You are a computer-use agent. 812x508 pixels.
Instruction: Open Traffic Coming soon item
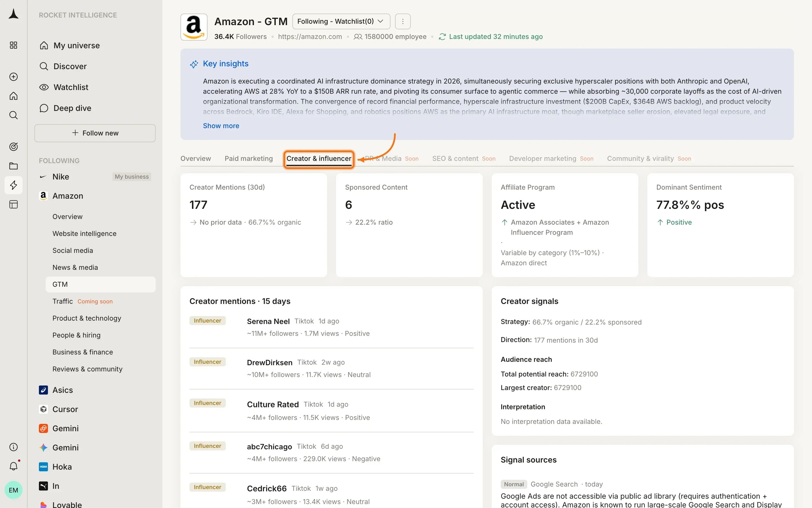click(x=83, y=301)
